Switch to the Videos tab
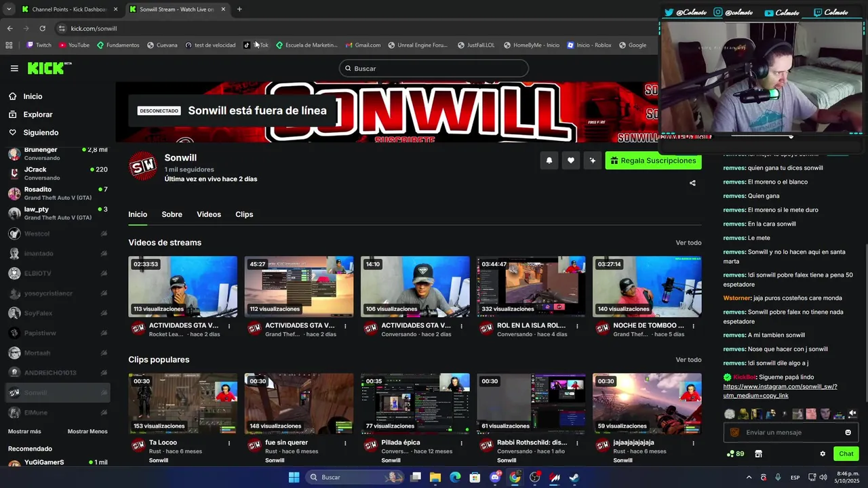The image size is (868, 488). 209,214
